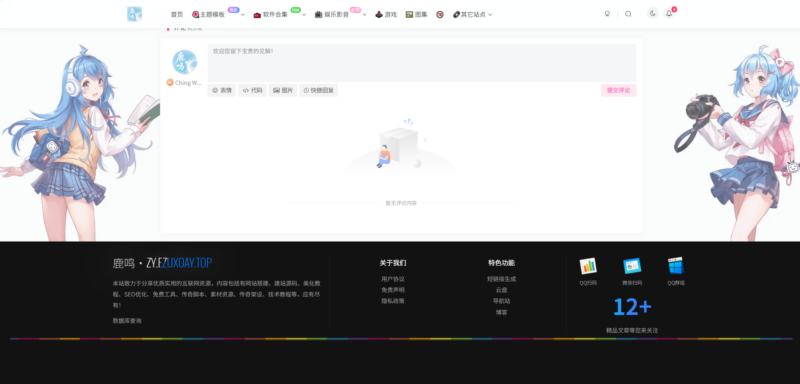Click the 关于我们 footer heading
This screenshot has width=800, height=384.
click(393, 263)
